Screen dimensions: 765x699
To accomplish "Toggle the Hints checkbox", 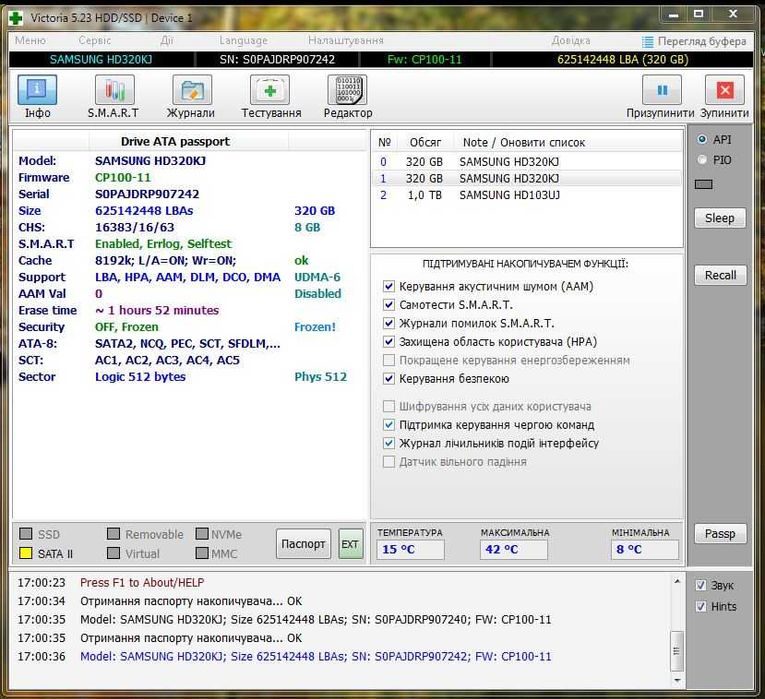I will point(701,606).
